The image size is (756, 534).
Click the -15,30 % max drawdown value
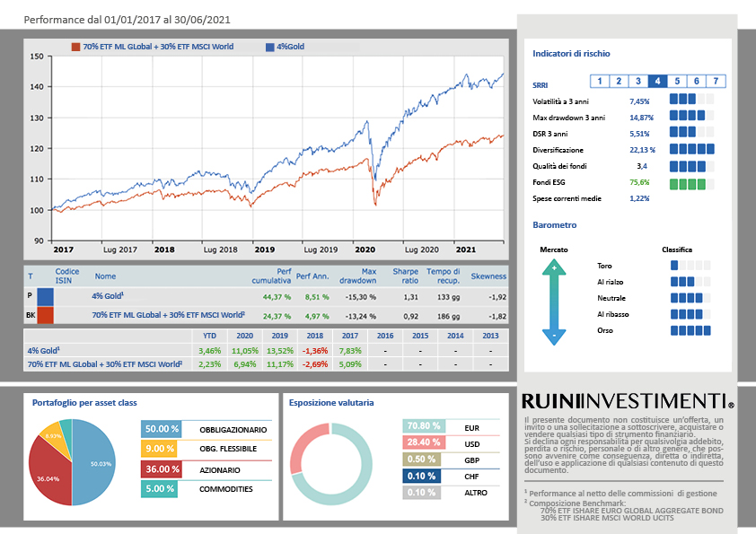361,297
